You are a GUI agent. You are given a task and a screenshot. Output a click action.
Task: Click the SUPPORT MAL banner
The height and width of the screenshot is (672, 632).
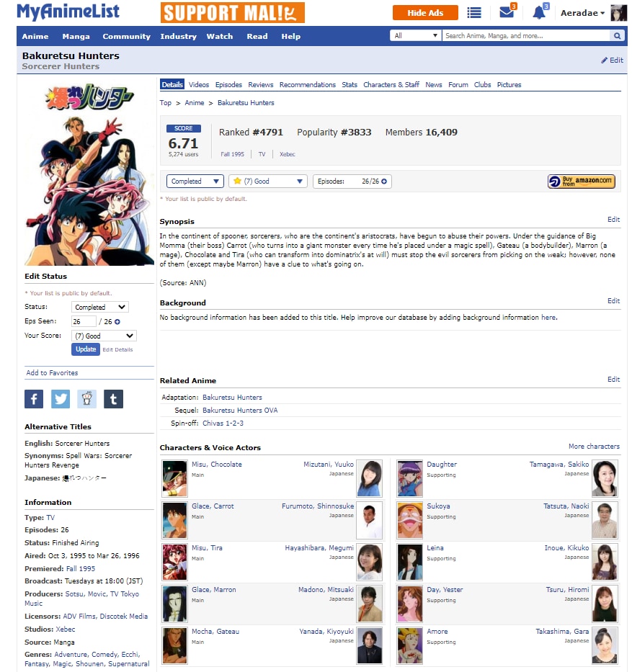232,12
